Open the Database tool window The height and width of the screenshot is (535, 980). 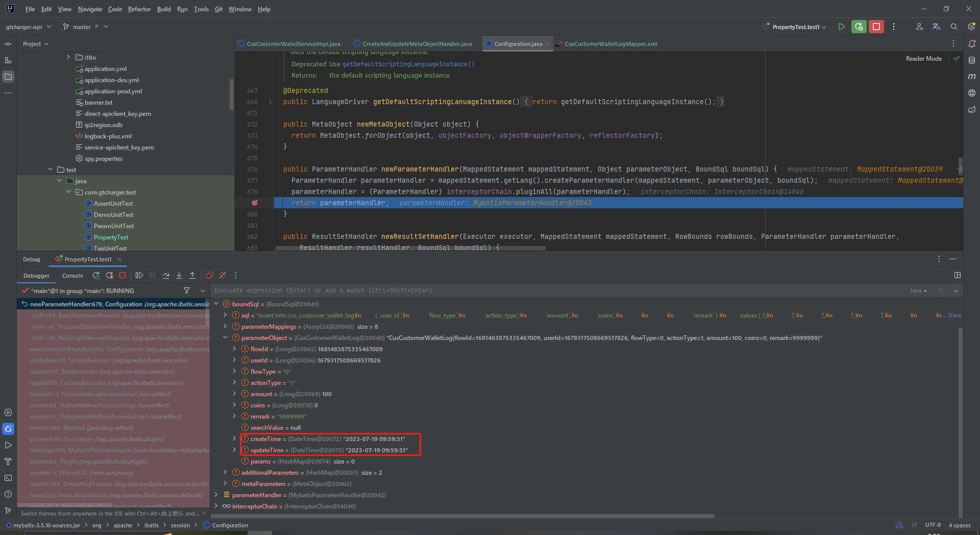click(972, 60)
